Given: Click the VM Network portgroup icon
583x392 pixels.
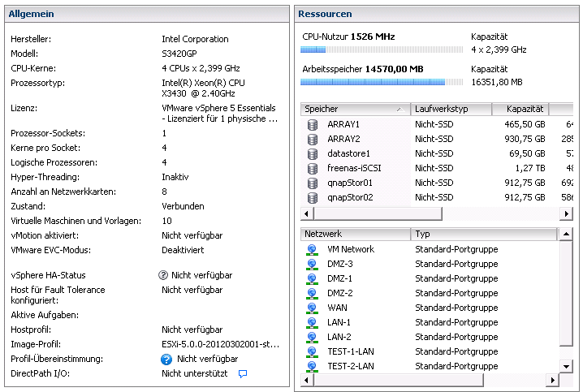Looking at the screenshot, I should pos(312,250).
